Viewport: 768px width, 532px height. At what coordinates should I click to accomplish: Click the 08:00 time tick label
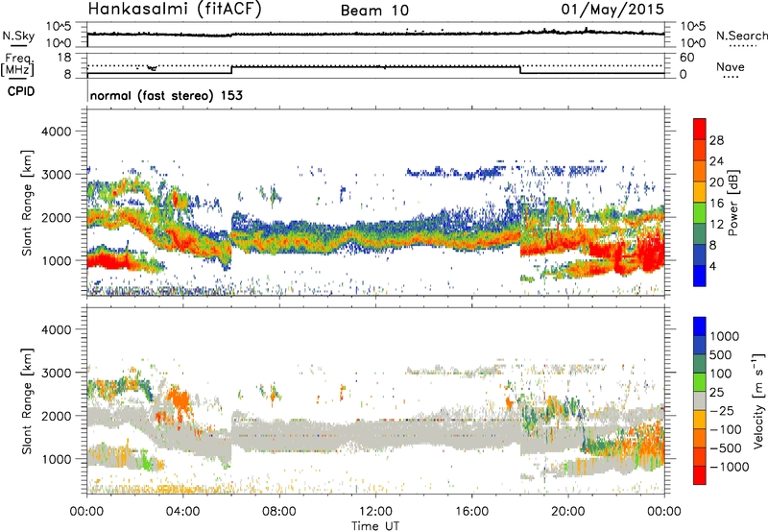click(x=279, y=512)
